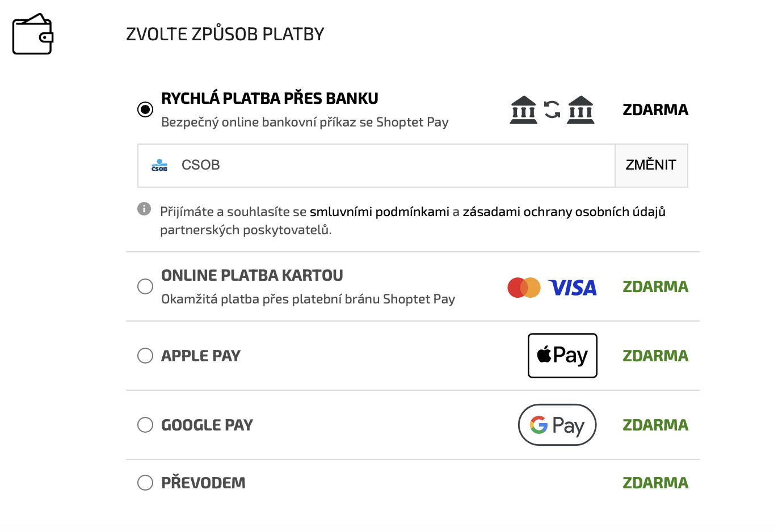Screen dimensions: 774x532
Task: Click the Apple Pay badge
Action: click(x=562, y=356)
